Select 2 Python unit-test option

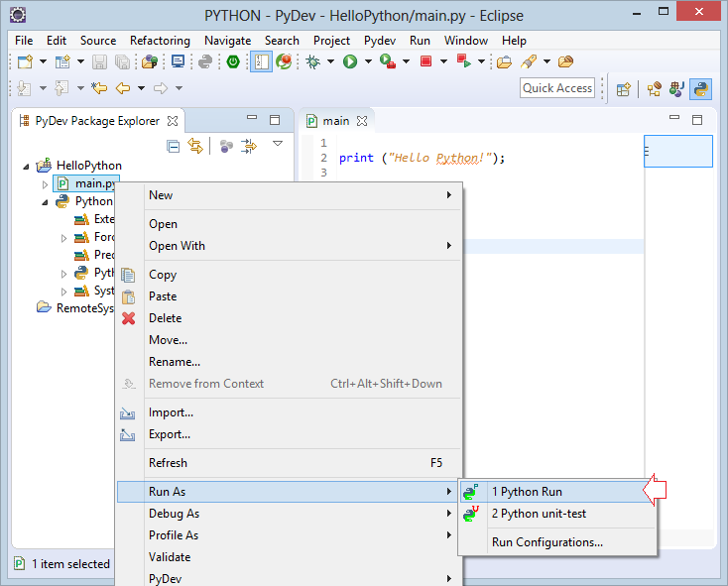click(557, 514)
